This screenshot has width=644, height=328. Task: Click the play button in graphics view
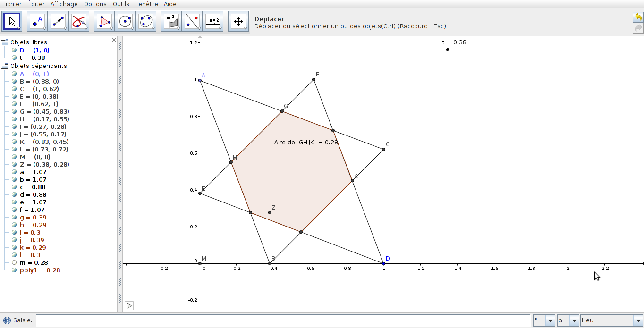click(129, 306)
